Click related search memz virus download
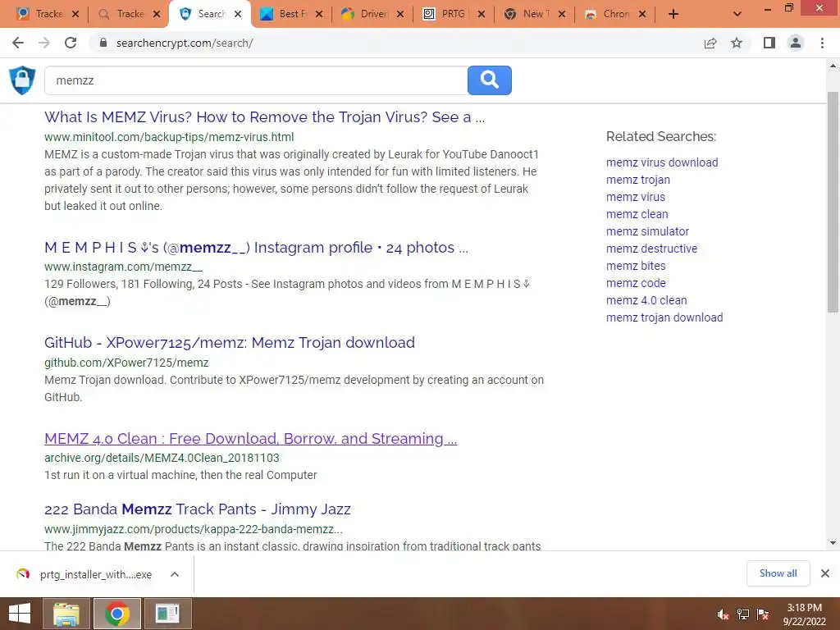This screenshot has width=840, height=630. pos(662,162)
